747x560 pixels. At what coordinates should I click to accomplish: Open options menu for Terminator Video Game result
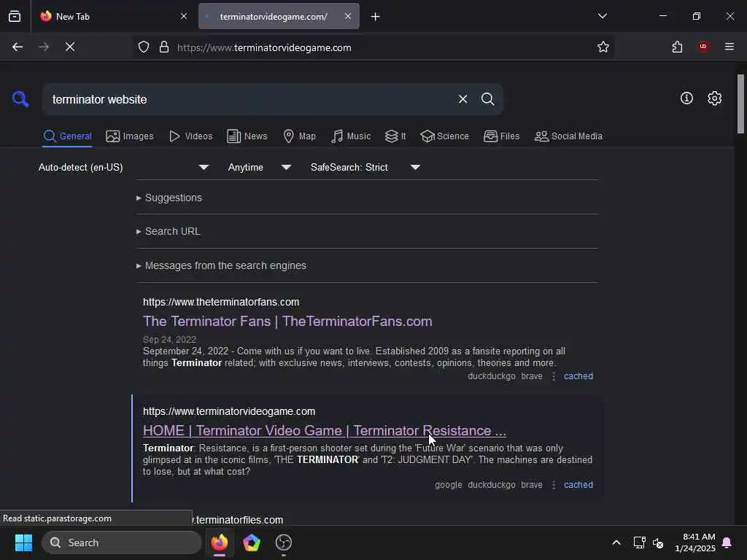click(x=554, y=485)
